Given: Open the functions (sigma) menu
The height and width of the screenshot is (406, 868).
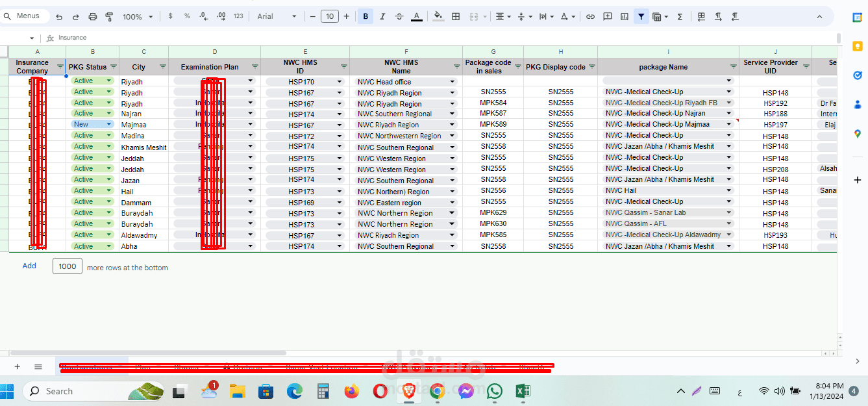Looking at the screenshot, I should (x=680, y=16).
